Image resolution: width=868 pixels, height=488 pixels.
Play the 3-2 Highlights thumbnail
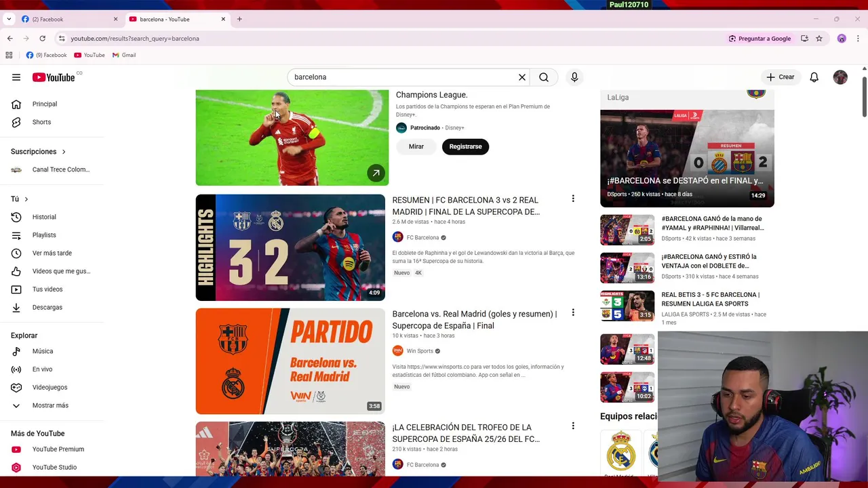pyautogui.click(x=290, y=247)
